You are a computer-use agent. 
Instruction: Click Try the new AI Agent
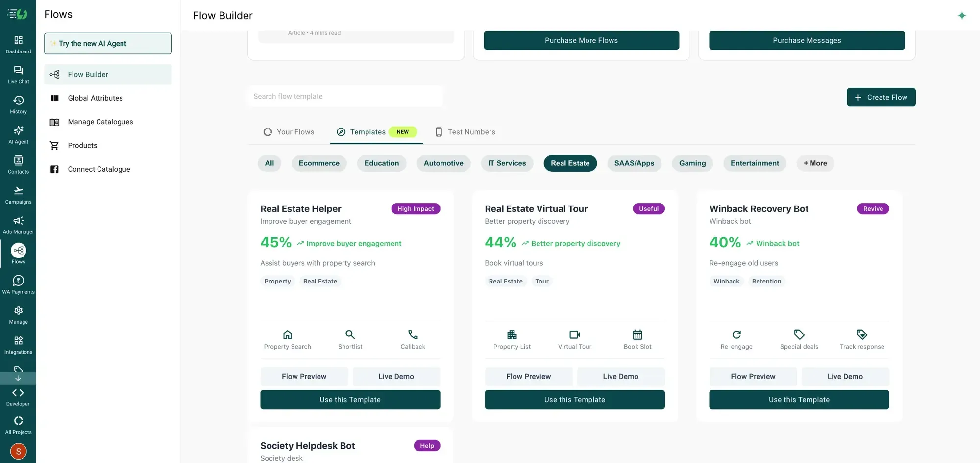click(108, 44)
